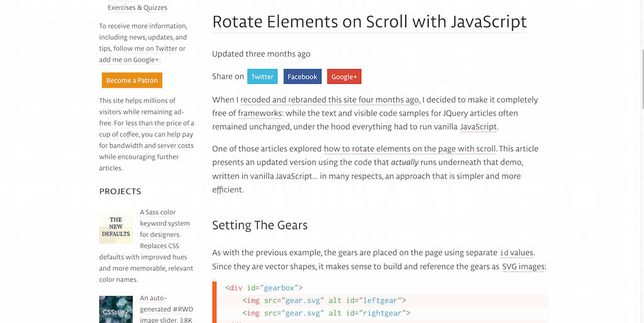Open the 'JavaScript' link ending the first paragraph
The image size is (644, 323).
(x=479, y=127)
